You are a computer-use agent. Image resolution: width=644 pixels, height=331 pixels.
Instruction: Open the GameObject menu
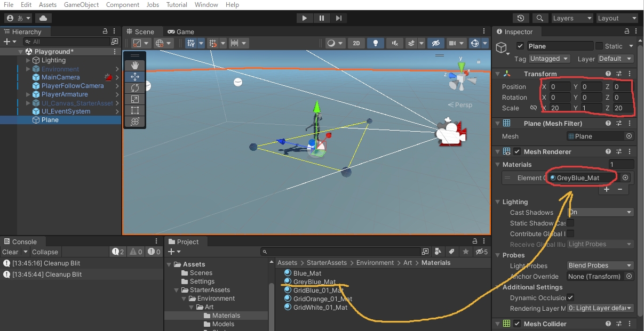tap(81, 4)
